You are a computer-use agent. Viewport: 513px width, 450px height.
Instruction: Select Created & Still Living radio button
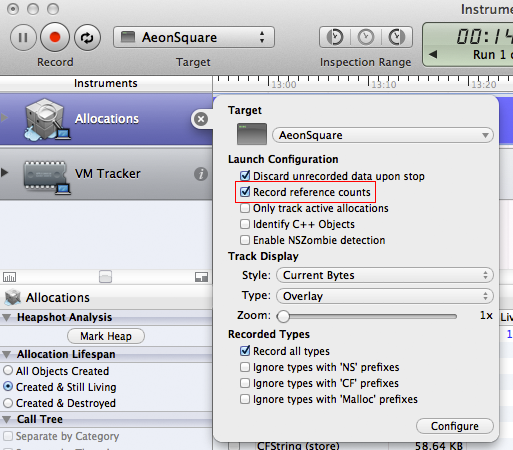tap(8, 387)
